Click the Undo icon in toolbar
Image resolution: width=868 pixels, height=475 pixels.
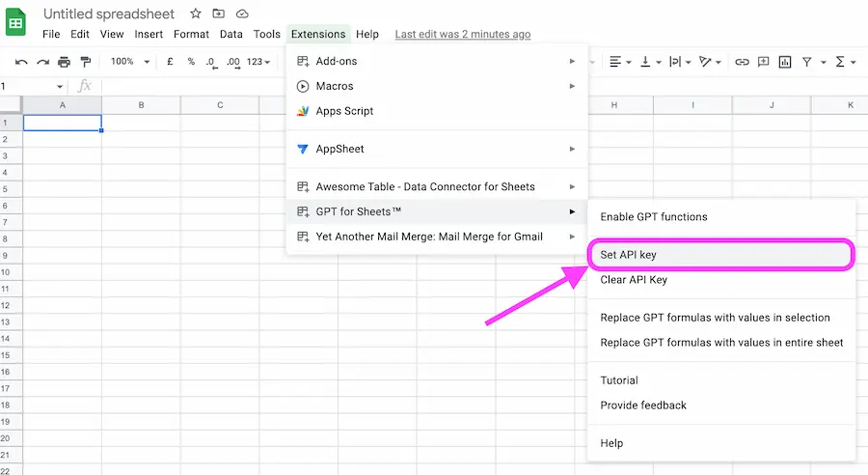pyautogui.click(x=21, y=62)
